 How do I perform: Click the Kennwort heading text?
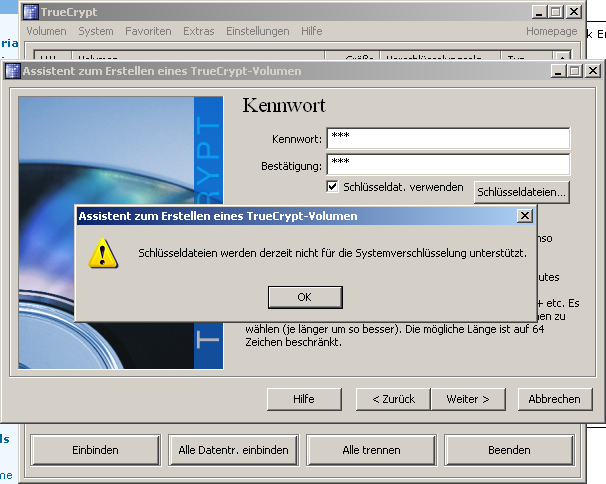point(284,105)
